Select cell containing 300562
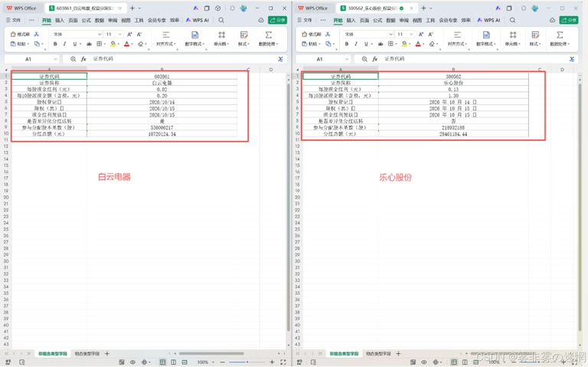Viewport: 588px width, 367px height. pyautogui.click(x=453, y=76)
